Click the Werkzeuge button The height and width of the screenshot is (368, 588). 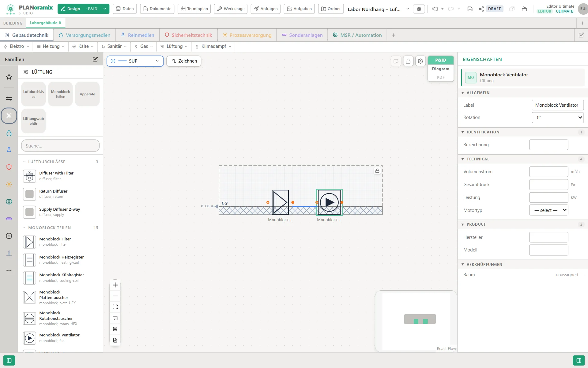tap(231, 9)
